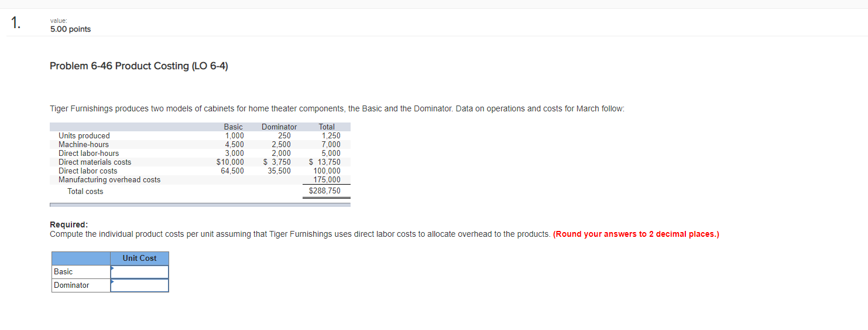868x330 pixels.
Task: Select the Units produced row label
Action: pos(84,136)
